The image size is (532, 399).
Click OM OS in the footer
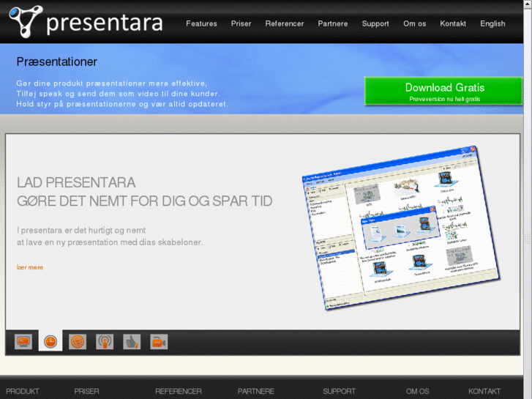tap(418, 391)
